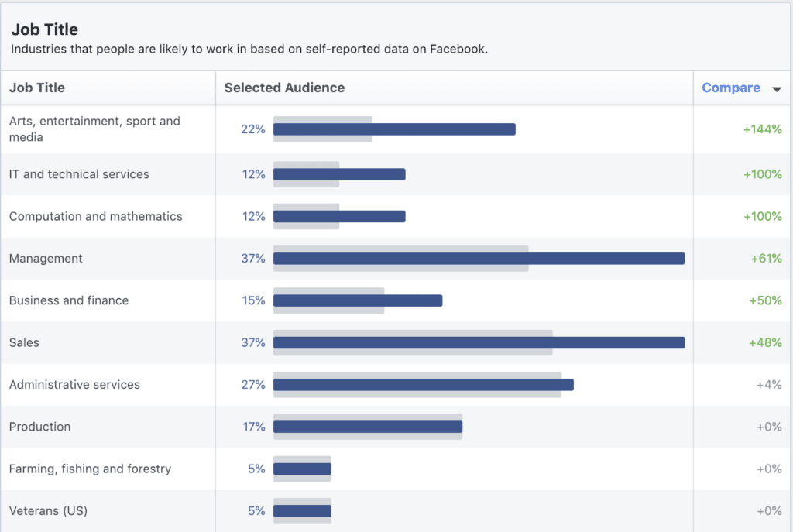Click the IT and technical services bar
The height and width of the screenshot is (532, 793).
339,174
